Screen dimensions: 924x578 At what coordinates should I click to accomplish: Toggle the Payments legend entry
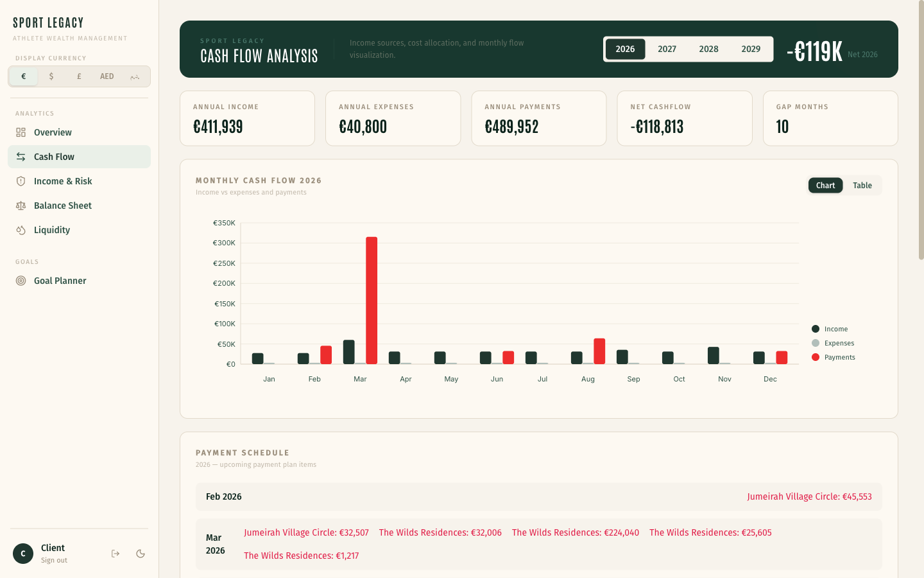833,357
